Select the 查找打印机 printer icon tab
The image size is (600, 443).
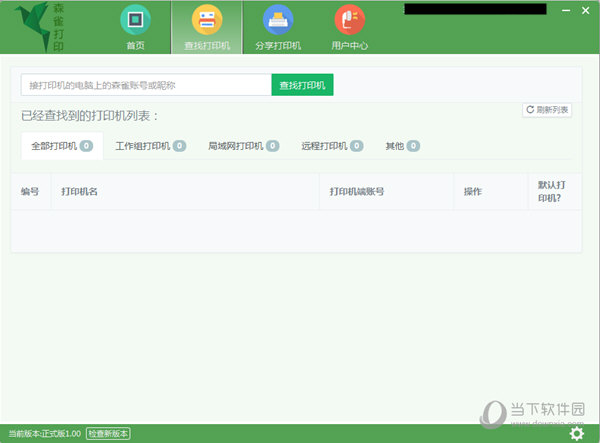tap(207, 20)
